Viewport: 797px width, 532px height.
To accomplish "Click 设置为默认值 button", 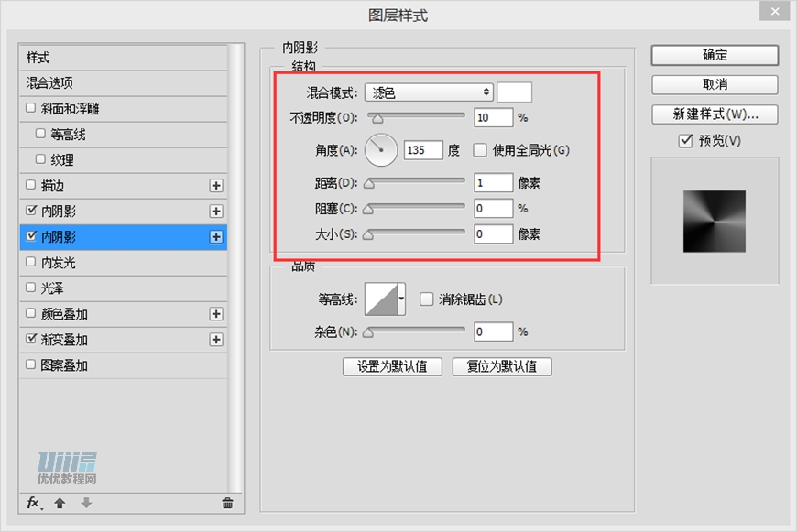I will [392, 366].
